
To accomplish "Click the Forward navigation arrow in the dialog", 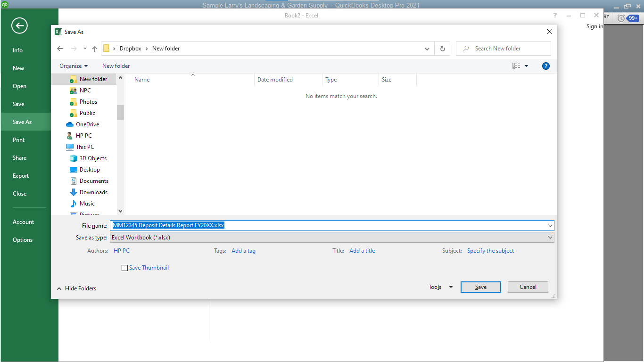I will pyautogui.click(x=74, y=49).
